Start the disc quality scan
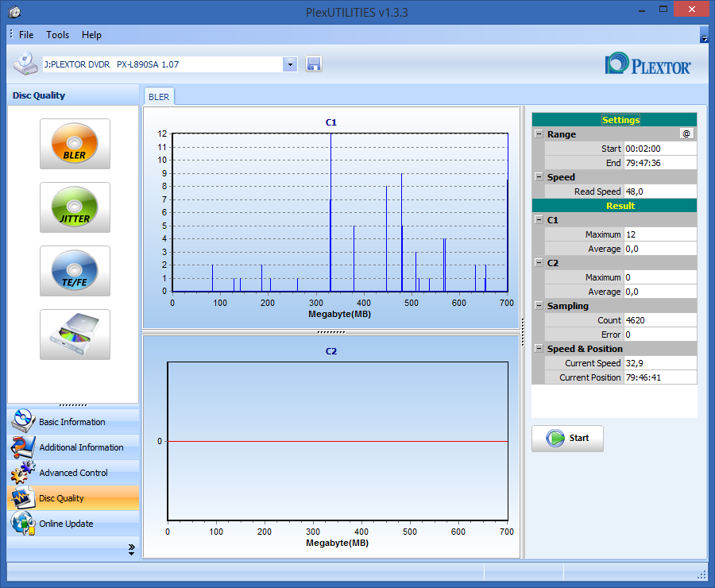 click(567, 439)
